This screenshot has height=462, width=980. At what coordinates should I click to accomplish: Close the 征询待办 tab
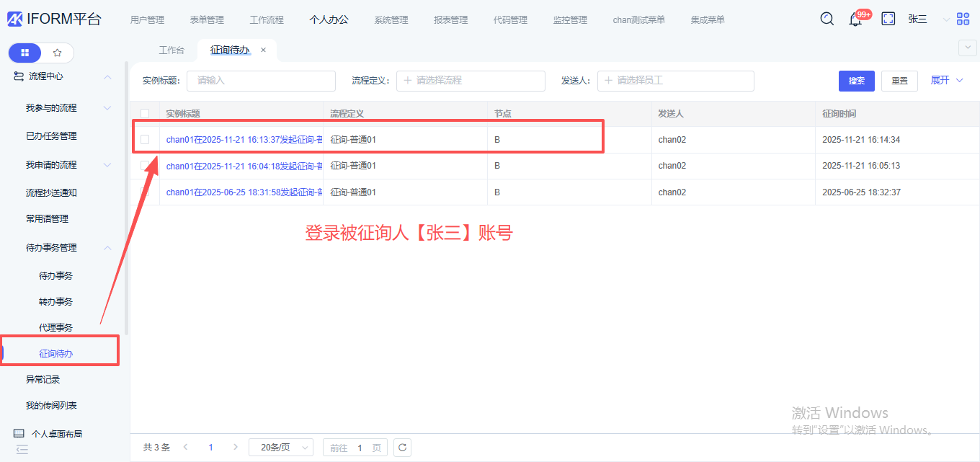click(x=263, y=50)
